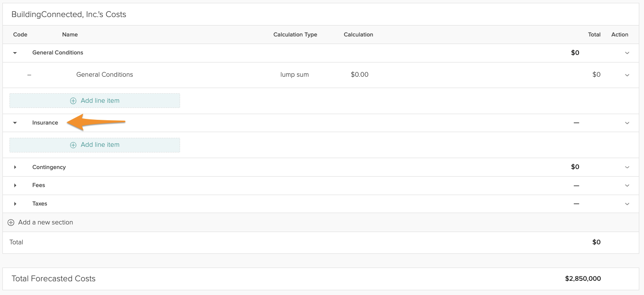Click Add line item under General Conditions

pyautogui.click(x=95, y=101)
